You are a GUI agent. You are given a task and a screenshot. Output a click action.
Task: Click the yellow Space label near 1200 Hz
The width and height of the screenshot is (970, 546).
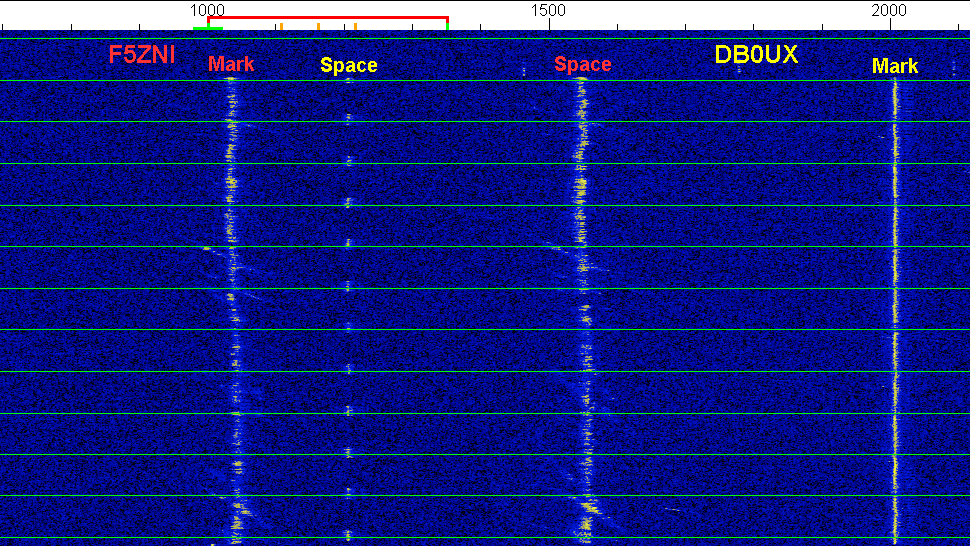coord(348,65)
